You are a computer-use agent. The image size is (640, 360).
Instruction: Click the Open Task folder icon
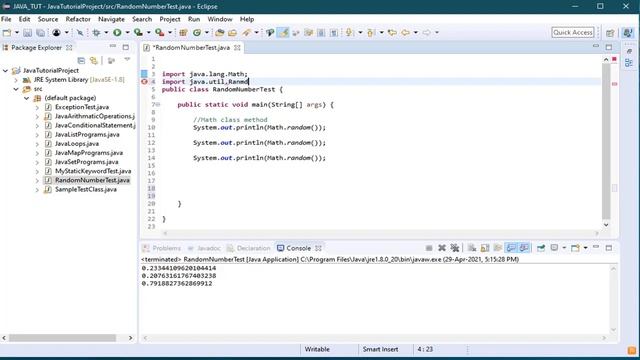[233, 33]
